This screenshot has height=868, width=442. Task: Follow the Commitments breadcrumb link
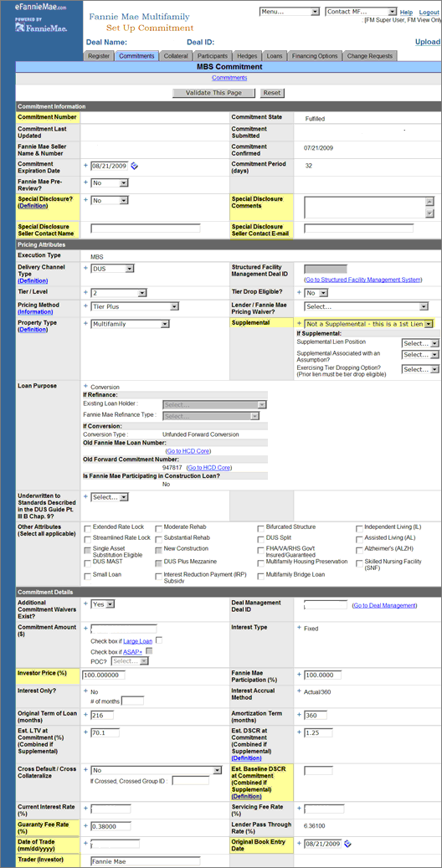tap(229, 78)
